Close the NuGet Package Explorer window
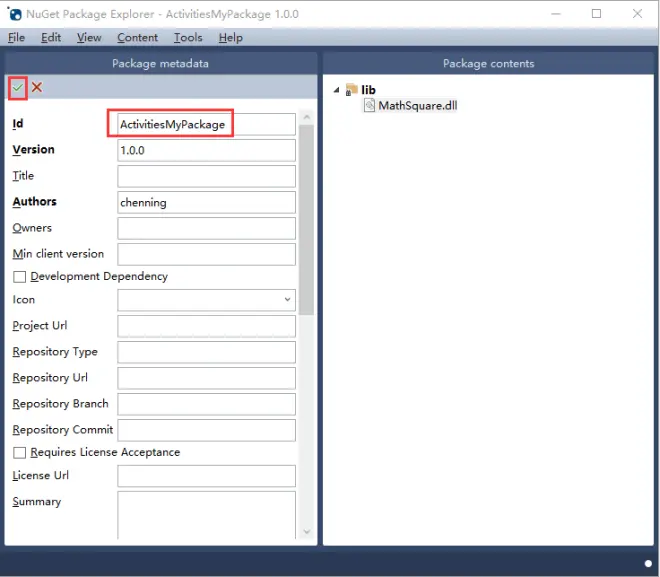This screenshot has width=660, height=577. [x=637, y=14]
